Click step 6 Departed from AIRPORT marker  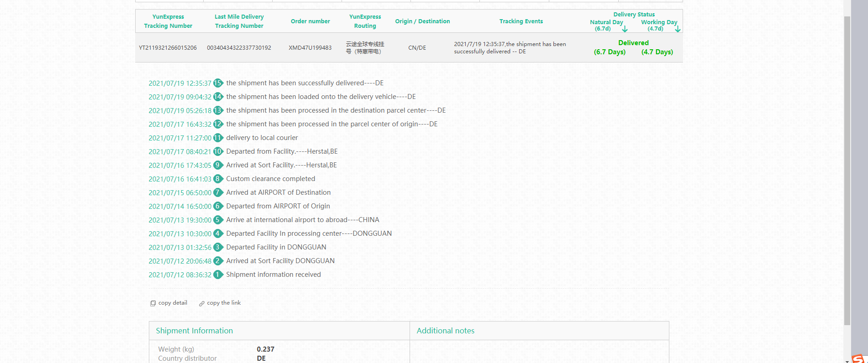(218, 206)
